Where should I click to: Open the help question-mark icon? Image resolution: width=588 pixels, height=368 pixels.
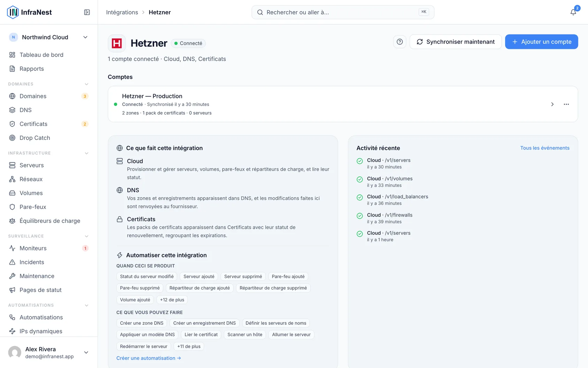(400, 42)
